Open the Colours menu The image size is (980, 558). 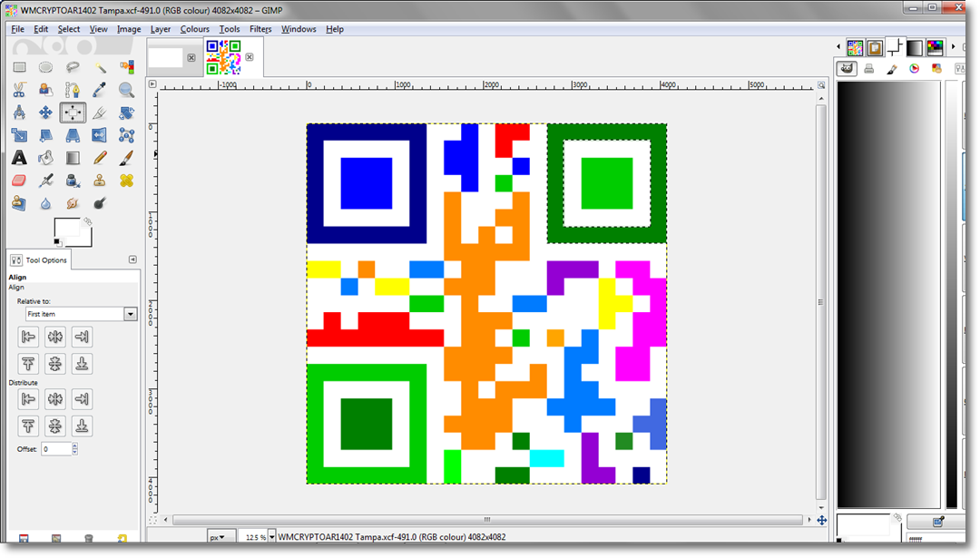[194, 29]
